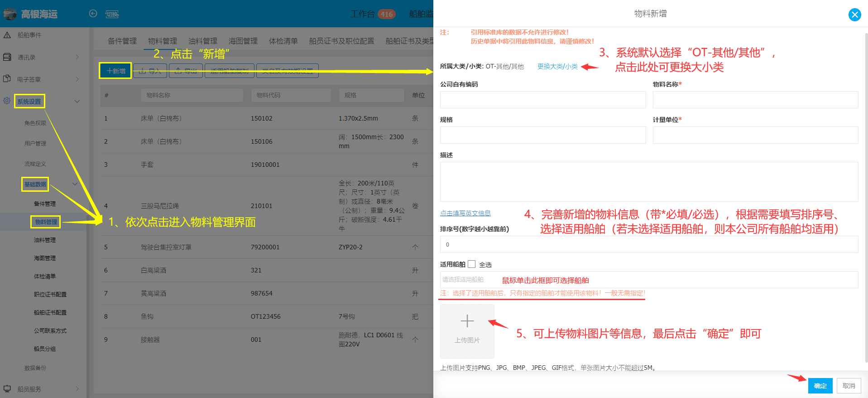This screenshot has height=398, width=868.
Task: Click the 适用船舶复制 button
Action: (x=230, y=71)
